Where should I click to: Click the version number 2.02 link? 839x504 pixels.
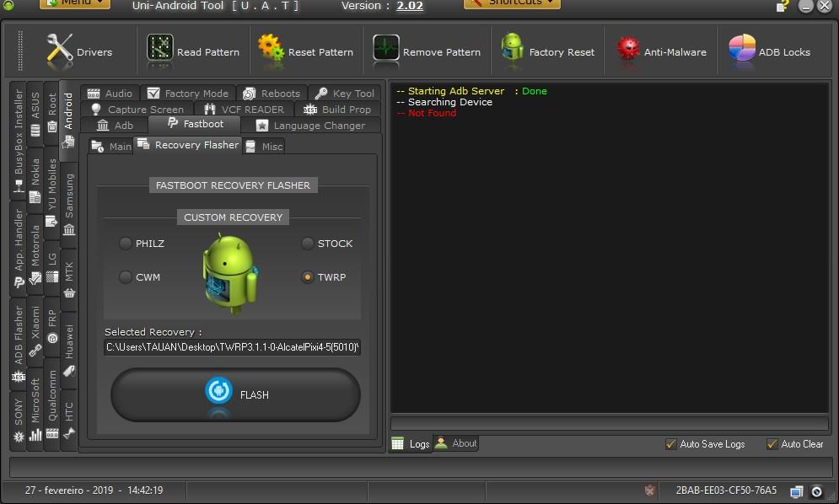click(x=409, y=6)
